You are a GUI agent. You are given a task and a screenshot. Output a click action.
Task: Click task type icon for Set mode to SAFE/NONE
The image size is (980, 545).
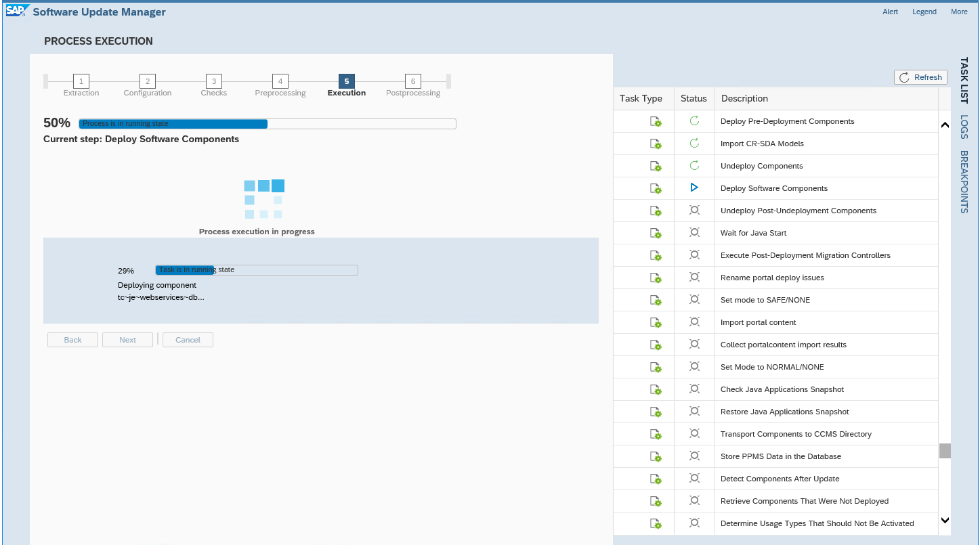656,301
